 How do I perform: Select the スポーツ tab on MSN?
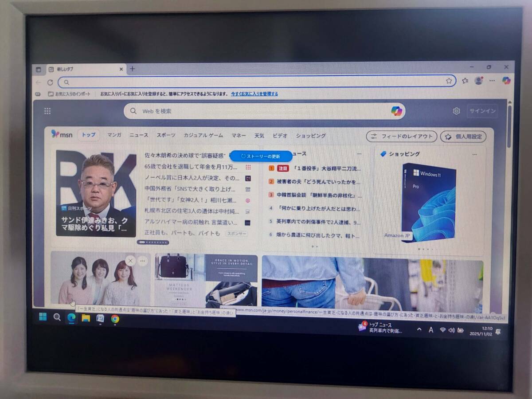[x=166, y=136]
